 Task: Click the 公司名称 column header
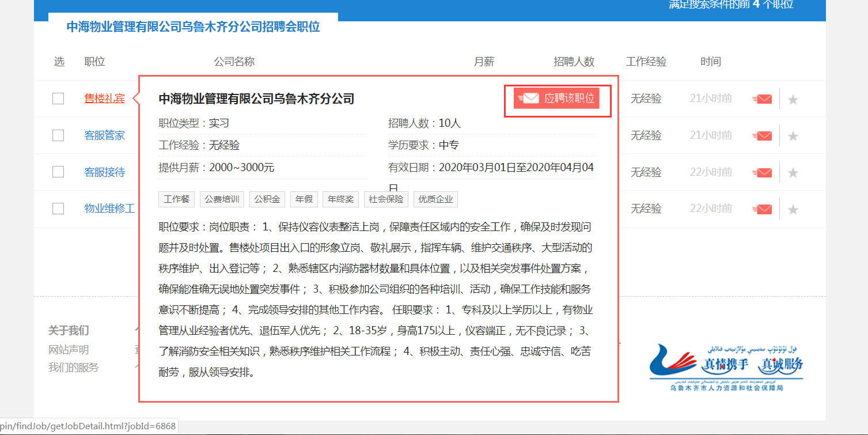point(234,62)
